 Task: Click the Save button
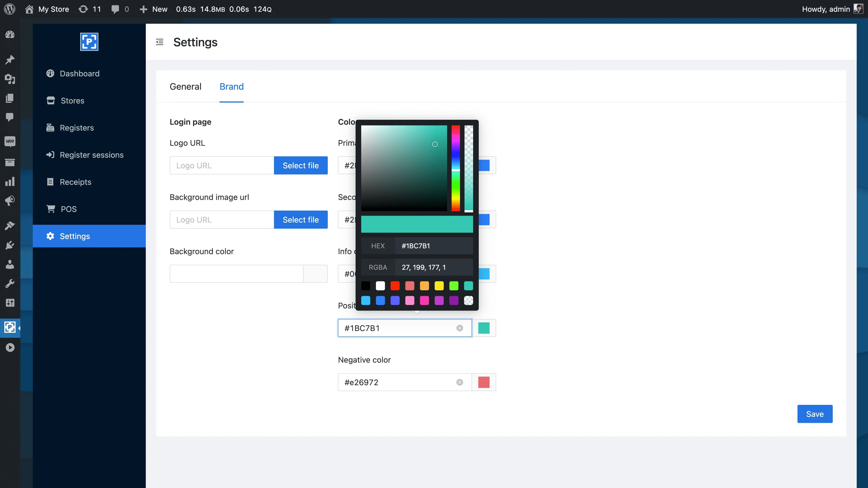(814, 414)
